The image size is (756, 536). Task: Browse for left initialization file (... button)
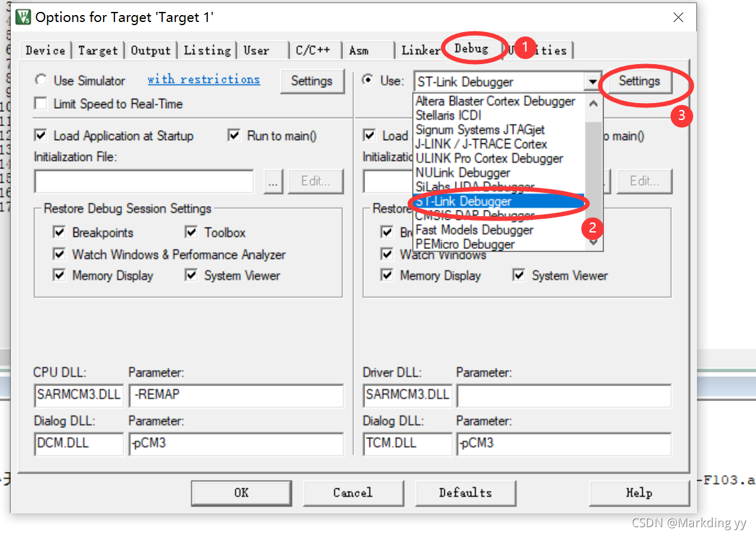pos(273,181)
